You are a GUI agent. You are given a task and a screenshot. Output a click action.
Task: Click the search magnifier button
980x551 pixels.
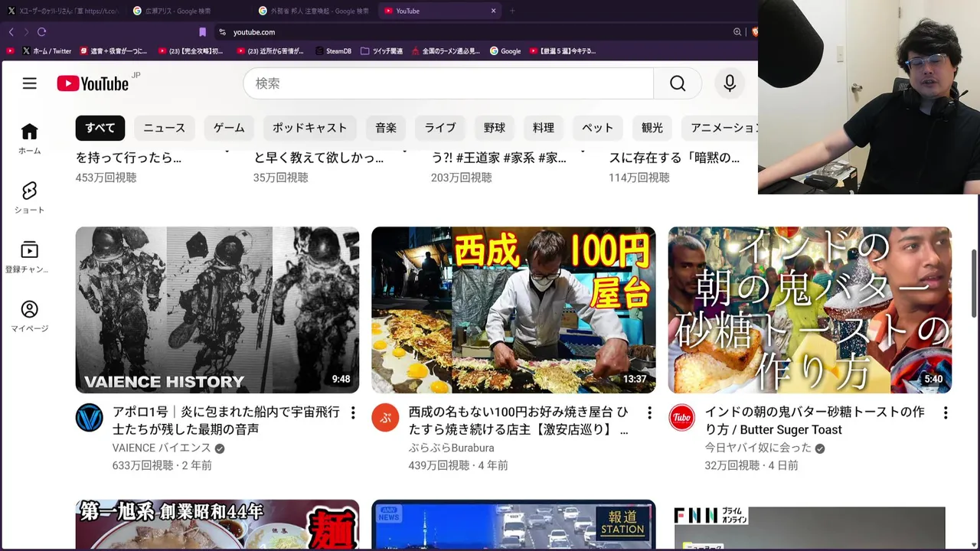coord(678,83)
